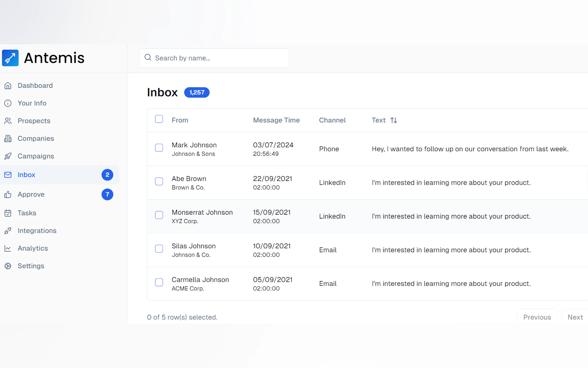Click the Antemis rocket logo icon

pos(10,58)
